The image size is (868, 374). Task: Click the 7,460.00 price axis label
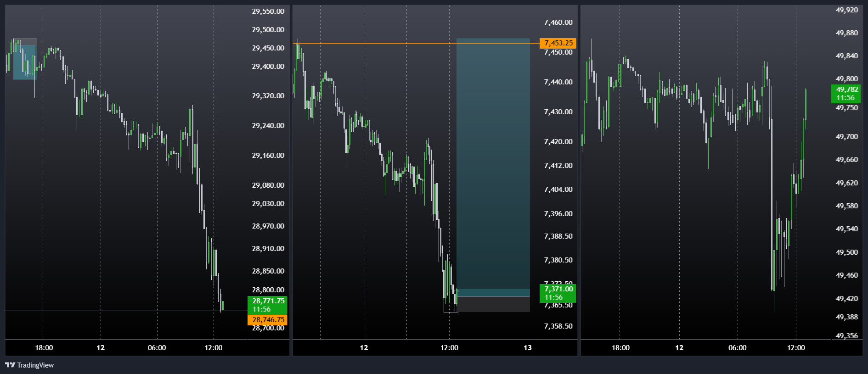click(x=558, y=22)
